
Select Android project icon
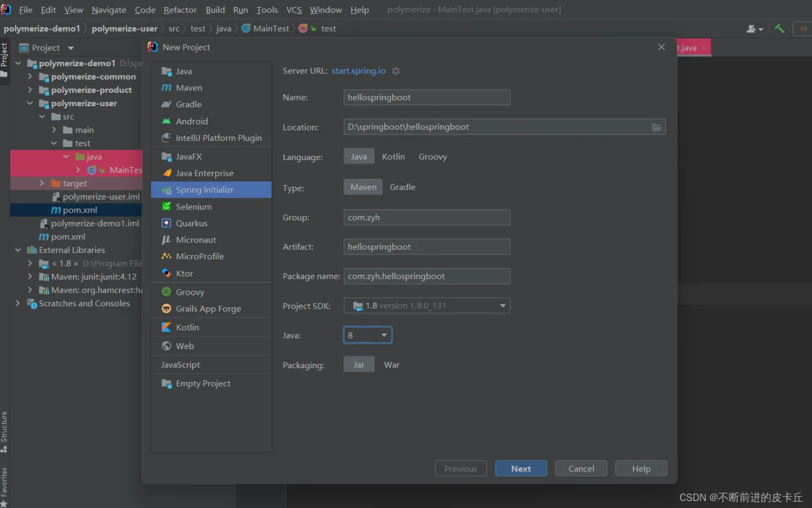pos(166,121)
